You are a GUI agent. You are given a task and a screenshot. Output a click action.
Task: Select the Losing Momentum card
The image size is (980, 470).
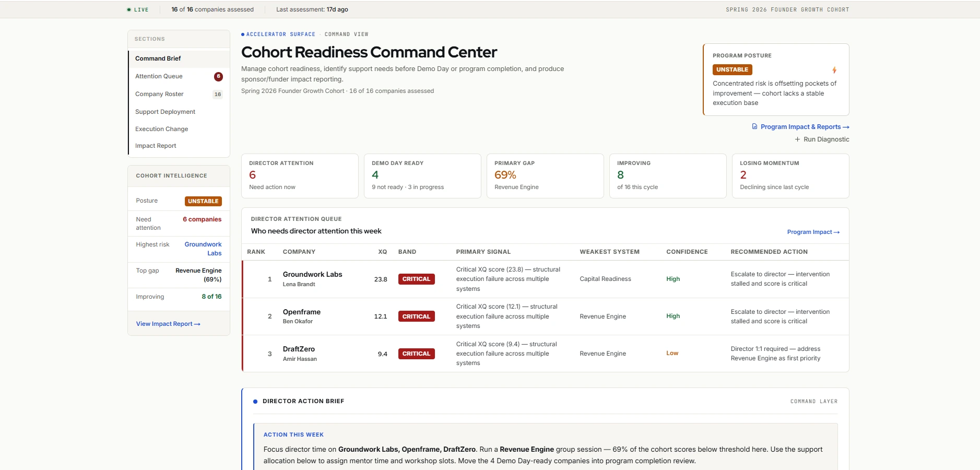[x=790, y=176]
